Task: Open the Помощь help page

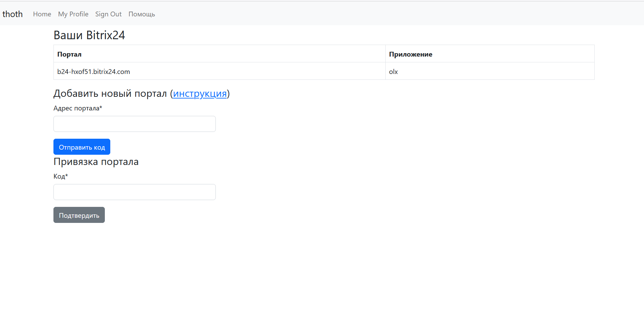Action: (142, 14)
